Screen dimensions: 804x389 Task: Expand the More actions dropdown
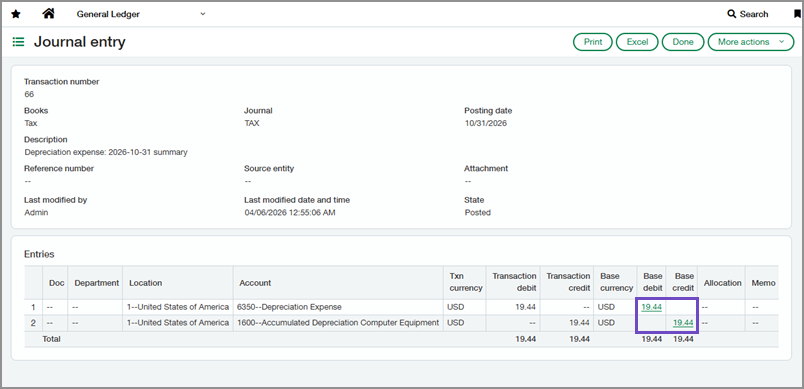point(750,42)
